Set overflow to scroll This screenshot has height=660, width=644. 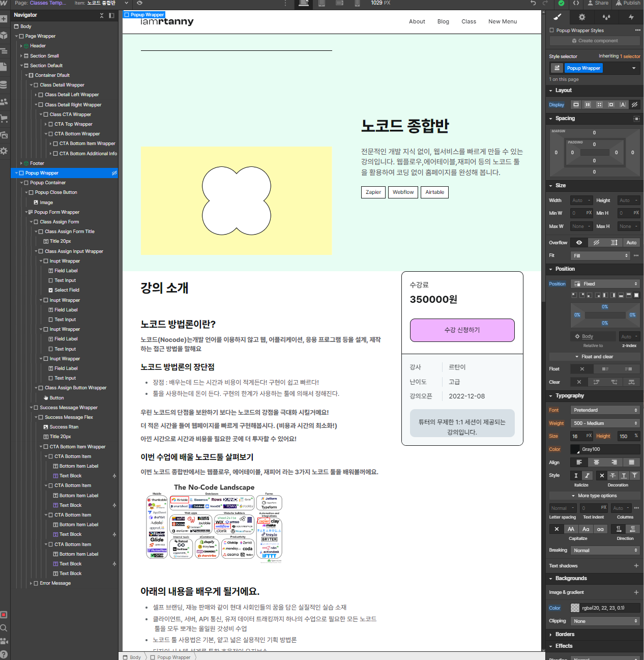point(614,243)
